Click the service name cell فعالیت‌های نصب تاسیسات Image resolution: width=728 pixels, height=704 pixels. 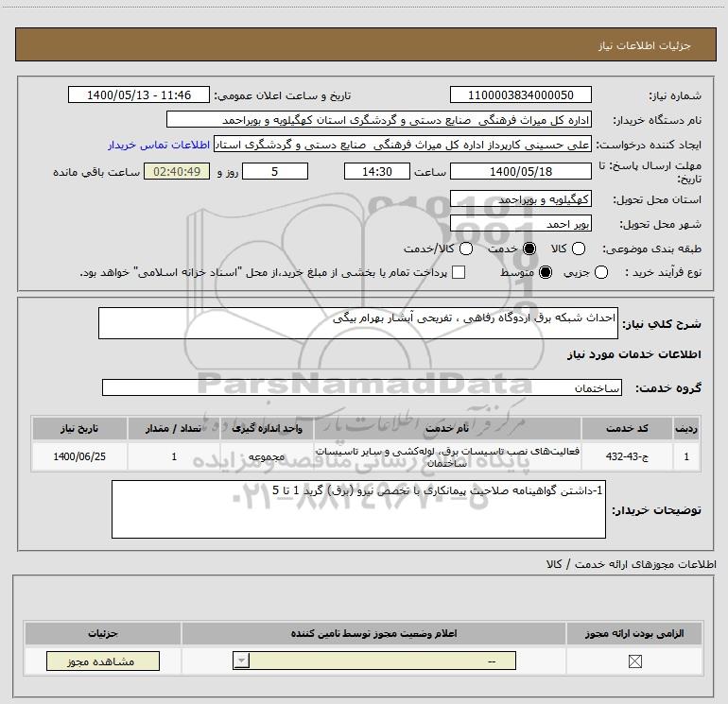pyautogui.click(x=447, y=456)
